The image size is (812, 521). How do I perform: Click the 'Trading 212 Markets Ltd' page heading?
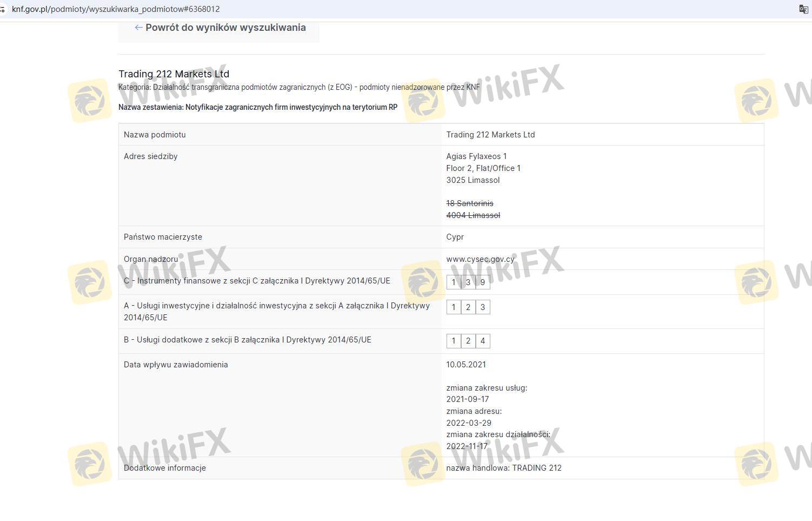[174, 74]
